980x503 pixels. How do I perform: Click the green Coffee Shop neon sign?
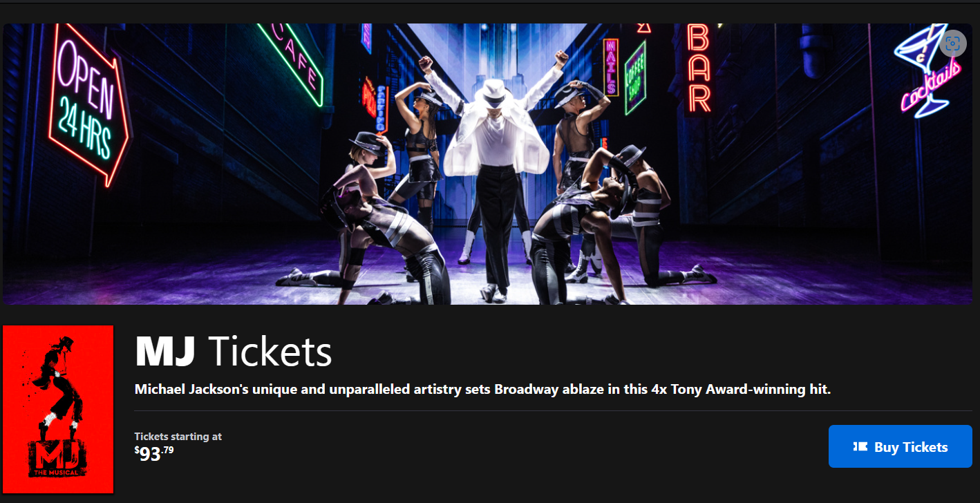tap(635, 78)
